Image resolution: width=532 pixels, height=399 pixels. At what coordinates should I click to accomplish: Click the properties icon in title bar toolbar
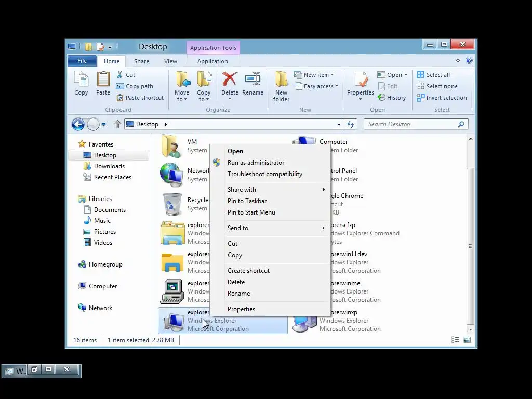click(x=100, y=46)
